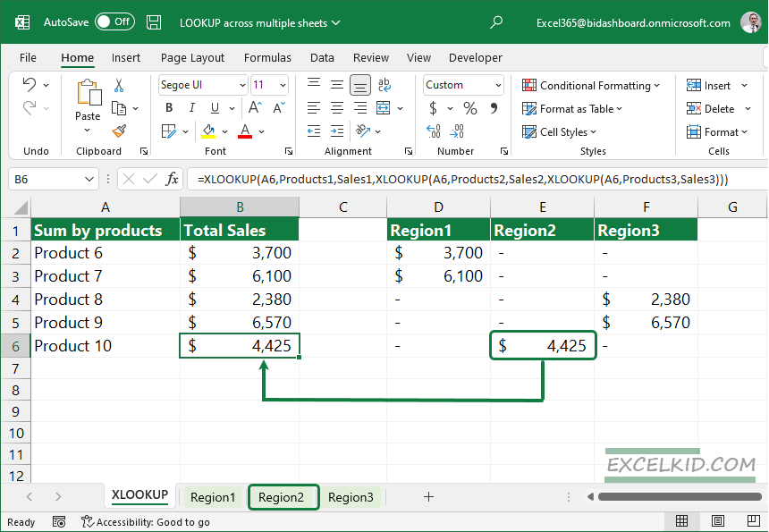Click the Delete cells button
The image size is (769, 532).
(710, 108)
